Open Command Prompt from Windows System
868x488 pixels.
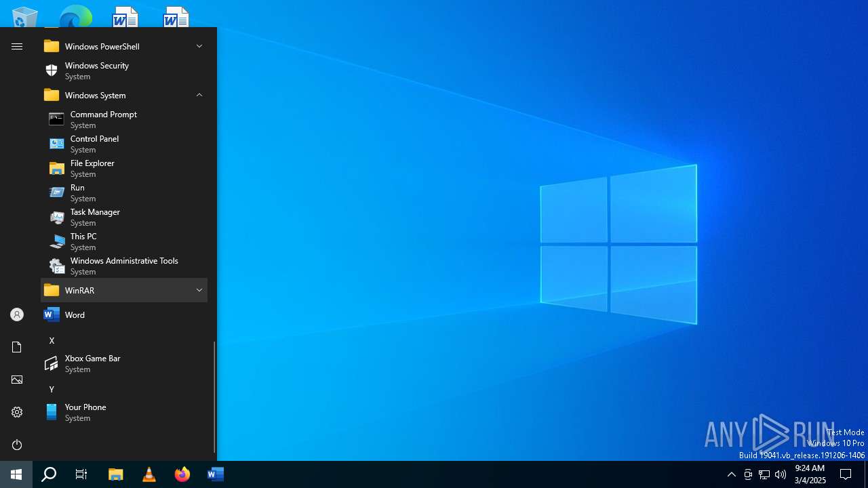point(124,119)
